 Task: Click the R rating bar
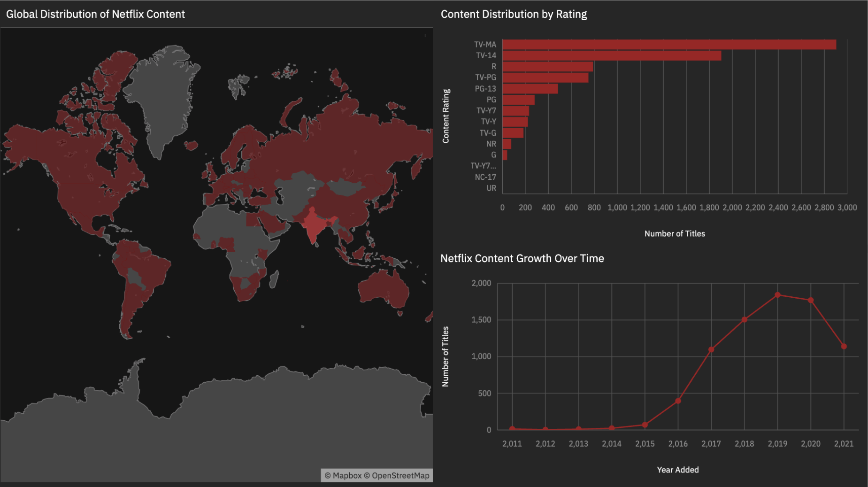click(548, 67)
